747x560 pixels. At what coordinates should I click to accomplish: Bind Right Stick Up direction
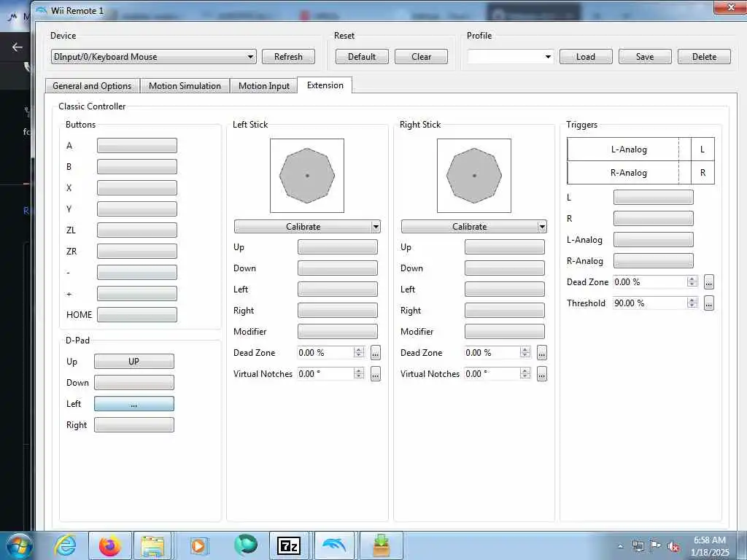505,246
